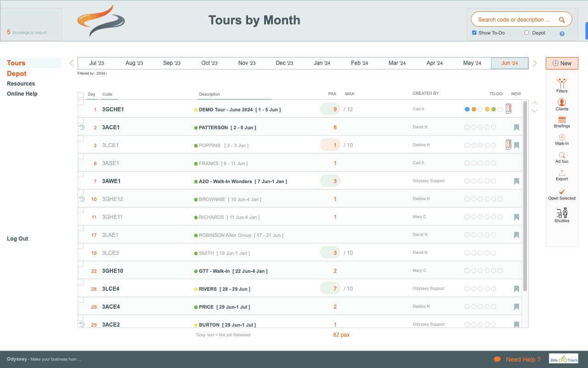Screen dimensions: 588x368
Task: Open Briefings calendar icon
Action: (561, 120)
